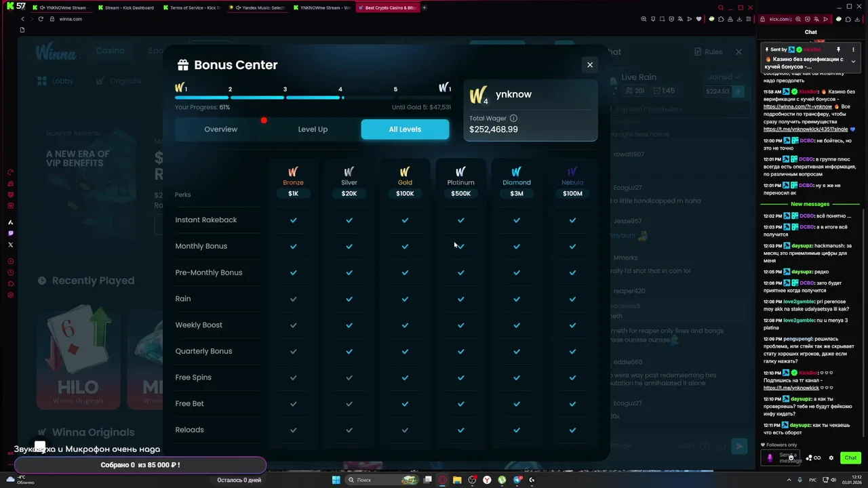Open a new browser tab
This screenshot has height=488, width=868.
(425, 7)
